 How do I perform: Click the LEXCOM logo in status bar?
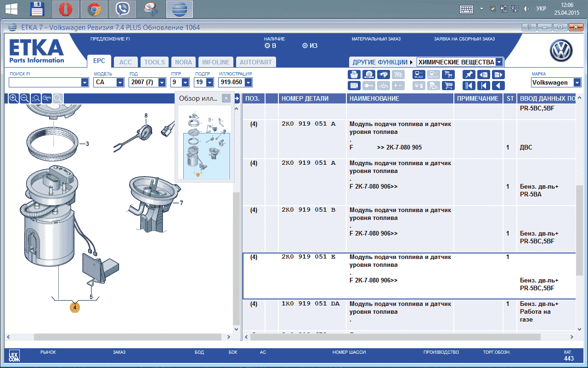(14, 356)
